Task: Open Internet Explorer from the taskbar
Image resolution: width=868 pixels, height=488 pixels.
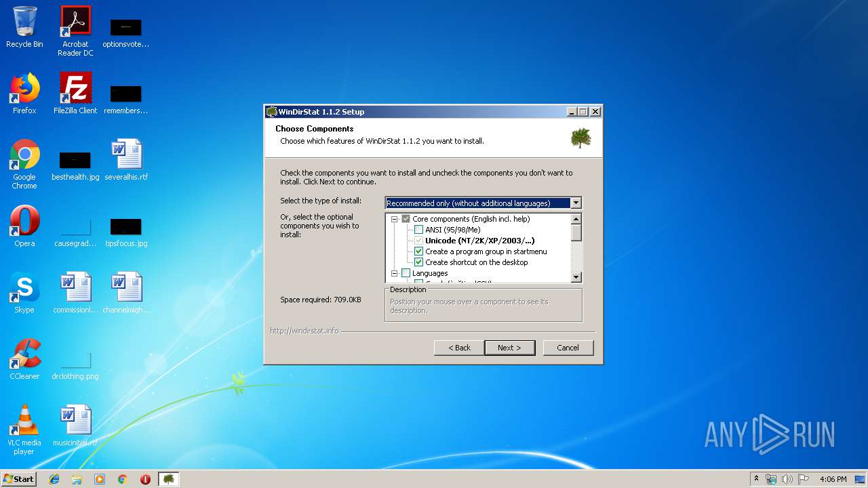Action: [x=54, y=479]
